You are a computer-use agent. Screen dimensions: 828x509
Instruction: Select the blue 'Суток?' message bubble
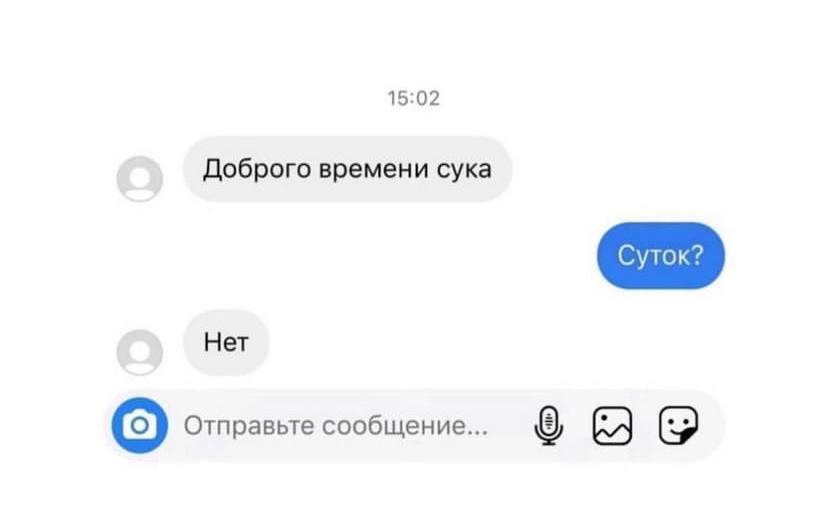click(x=661, y=256)
